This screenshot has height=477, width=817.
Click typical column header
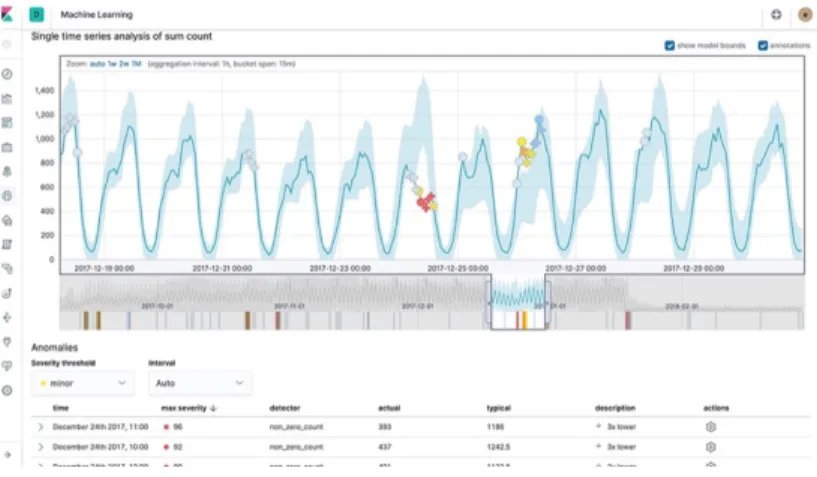tap(499, 408)
